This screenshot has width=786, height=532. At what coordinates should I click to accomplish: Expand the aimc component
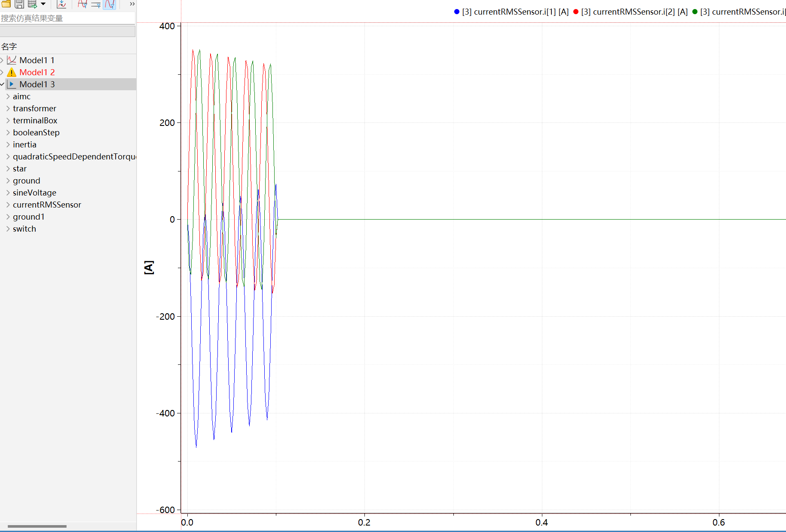8,96
